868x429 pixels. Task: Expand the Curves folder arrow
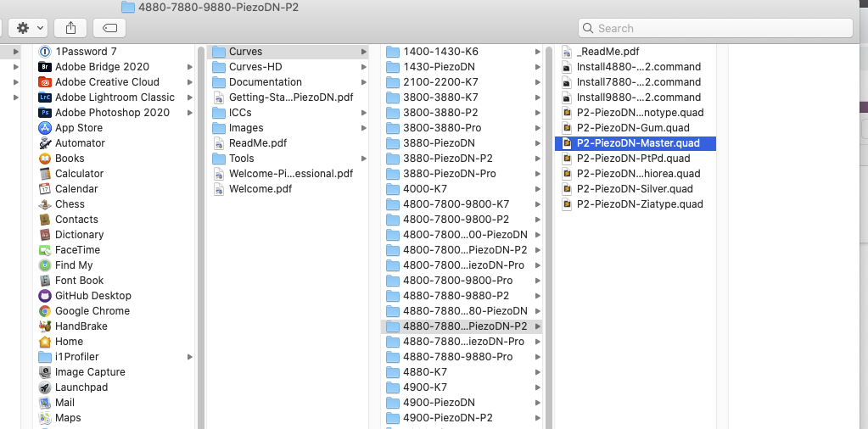click(364, 52)
